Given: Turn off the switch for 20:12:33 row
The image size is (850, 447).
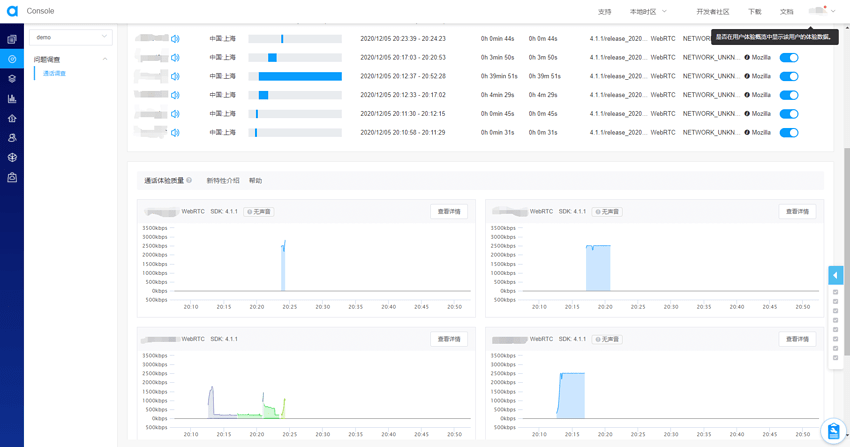Looking at the screenshot, I should 789,95.
